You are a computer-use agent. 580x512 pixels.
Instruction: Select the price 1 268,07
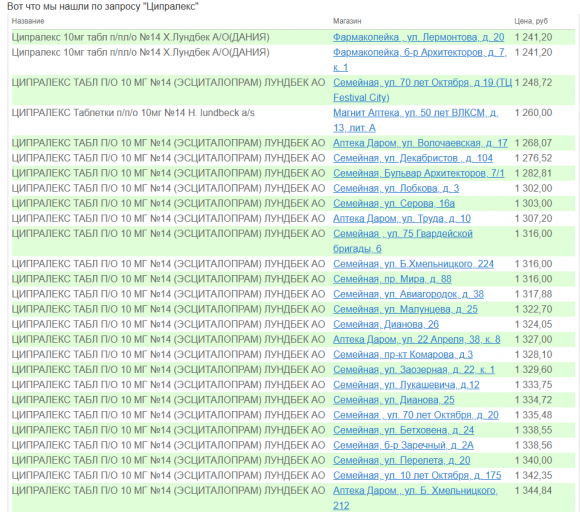(x=533, y=143)
